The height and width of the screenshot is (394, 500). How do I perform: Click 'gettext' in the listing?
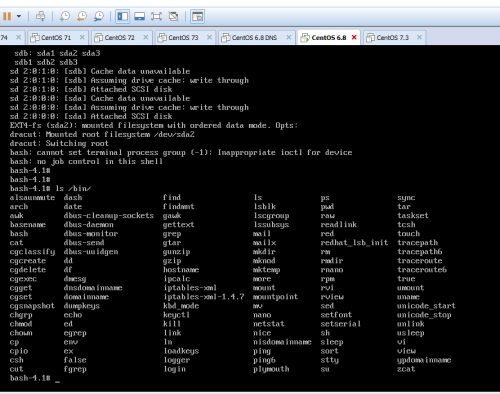(x=179, y=224)
